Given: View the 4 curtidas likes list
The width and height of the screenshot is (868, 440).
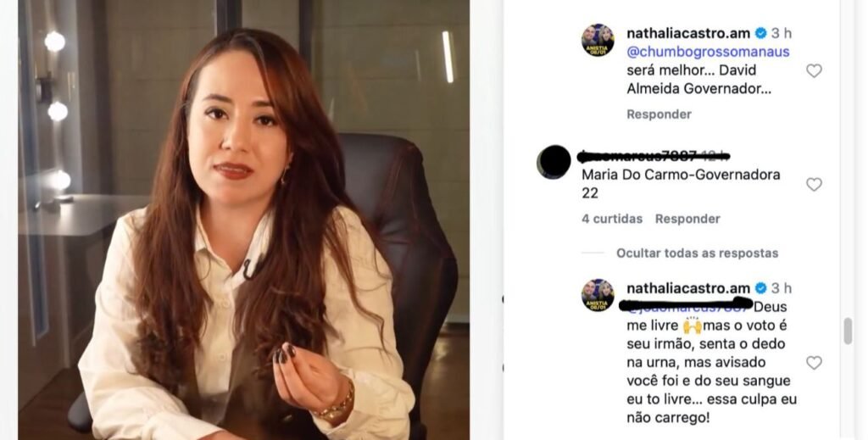Looking at the screenshot, I should [x=612, y=219].
